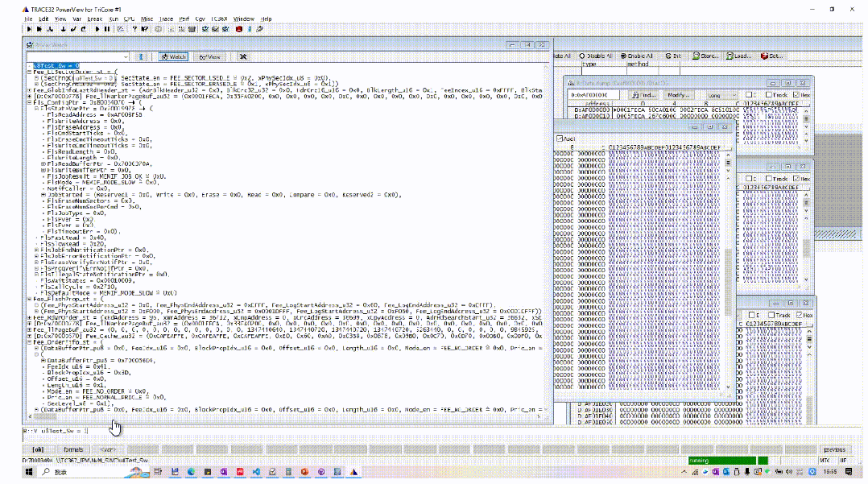Collapse the Fls_ConfigPtr tree node
Viewport: 868px width, 484px height.
[x=30, y=102]
